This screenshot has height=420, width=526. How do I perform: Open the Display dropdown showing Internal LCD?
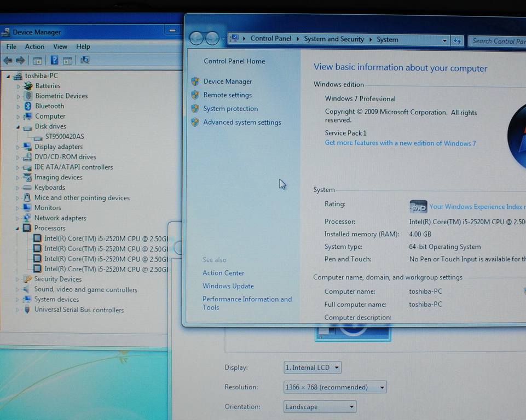coord(313,367)
